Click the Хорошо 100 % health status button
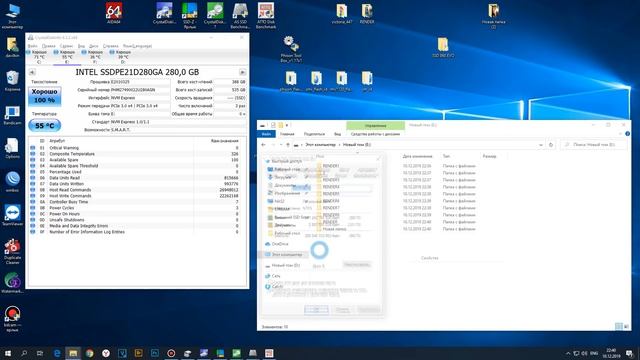640x360 pixels. (44, 96)
